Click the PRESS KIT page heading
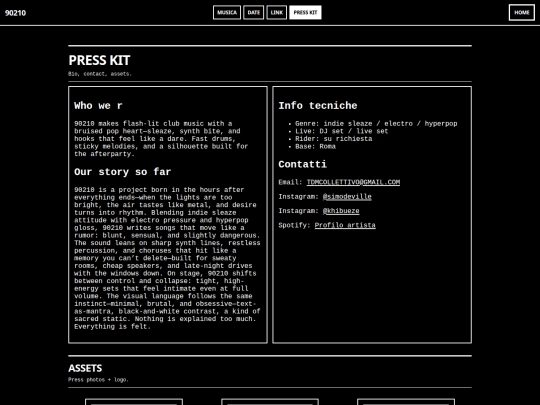 (99, 60)
